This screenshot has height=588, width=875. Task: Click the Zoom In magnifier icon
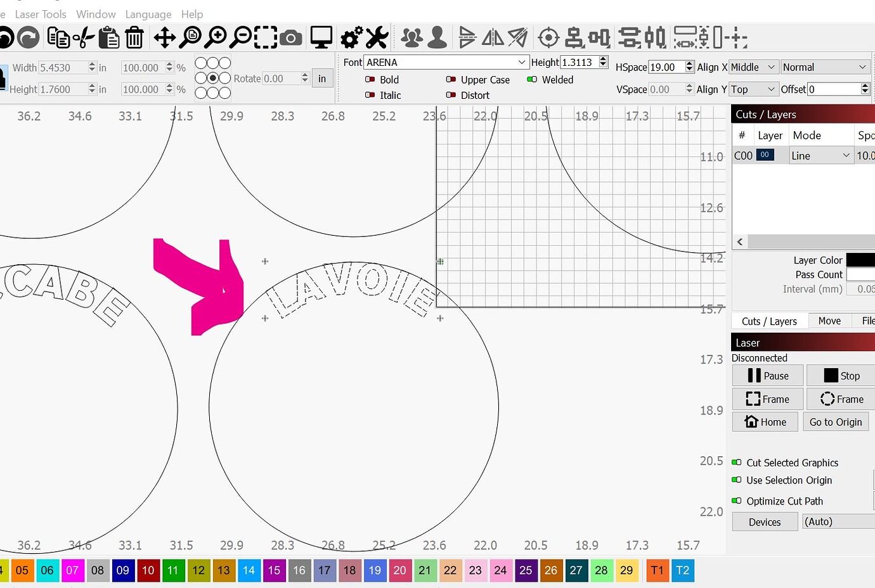(216, 37)
